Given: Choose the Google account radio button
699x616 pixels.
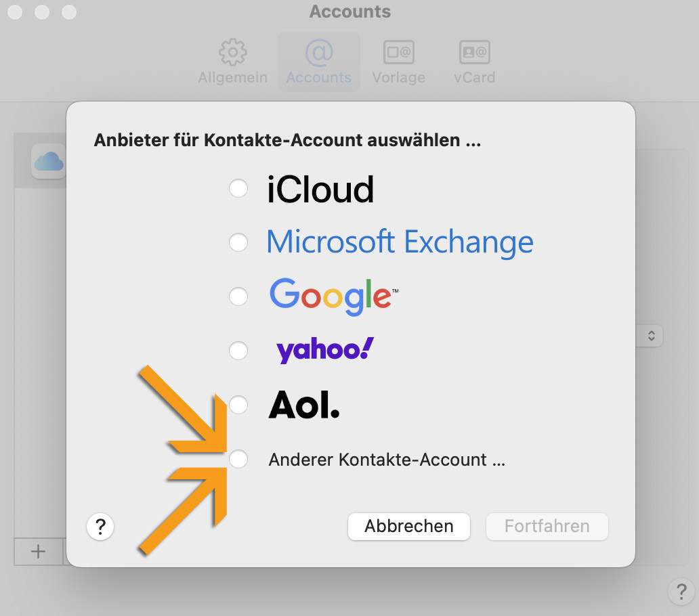Looking at the screenshot, I should (238, 296).
